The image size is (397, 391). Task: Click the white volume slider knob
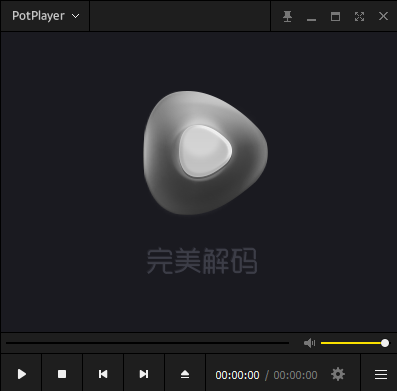click(x=385, y=343)
